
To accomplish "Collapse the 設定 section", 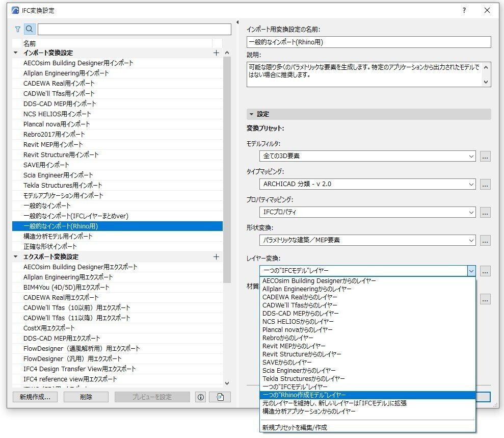I will (x=251, y=114).
